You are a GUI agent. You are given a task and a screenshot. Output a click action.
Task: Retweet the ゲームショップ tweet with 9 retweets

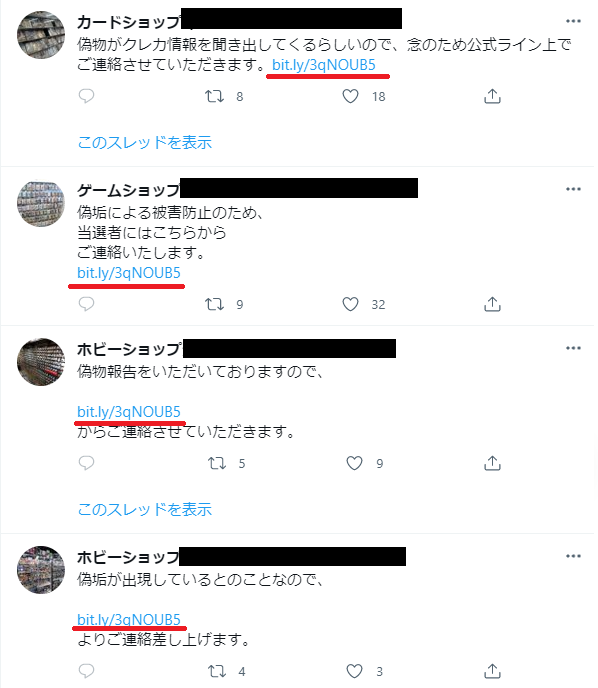click(x=215, y=304)
